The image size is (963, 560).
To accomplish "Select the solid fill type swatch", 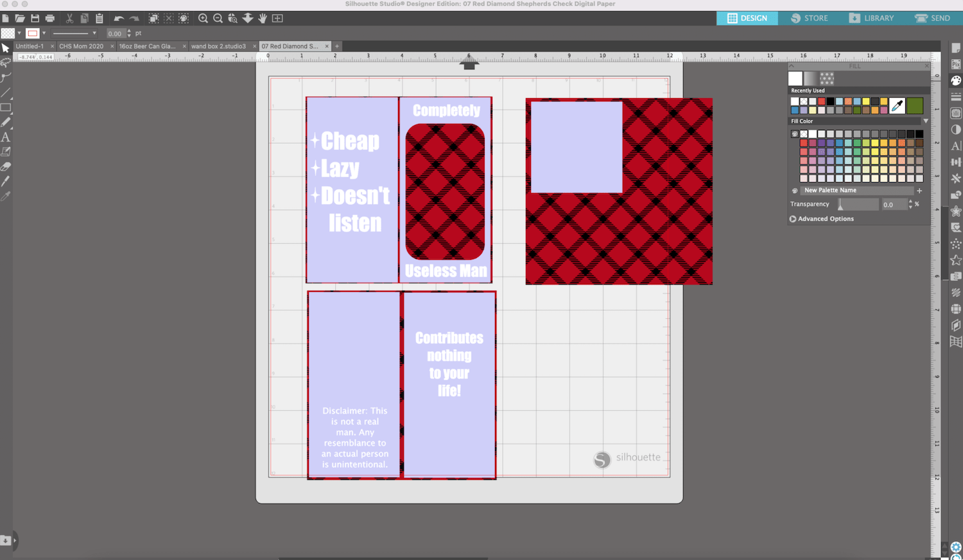I will pos(795,78).
